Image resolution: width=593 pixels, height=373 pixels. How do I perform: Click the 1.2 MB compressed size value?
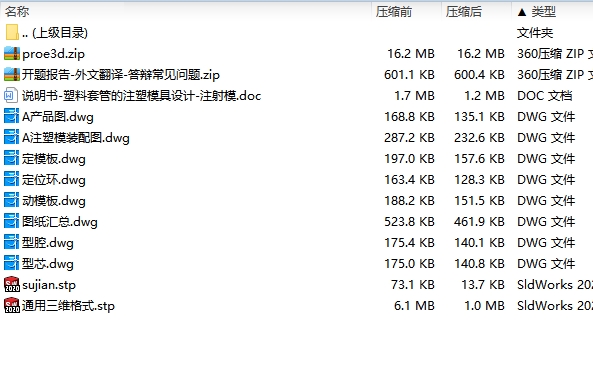pos(484,96)
